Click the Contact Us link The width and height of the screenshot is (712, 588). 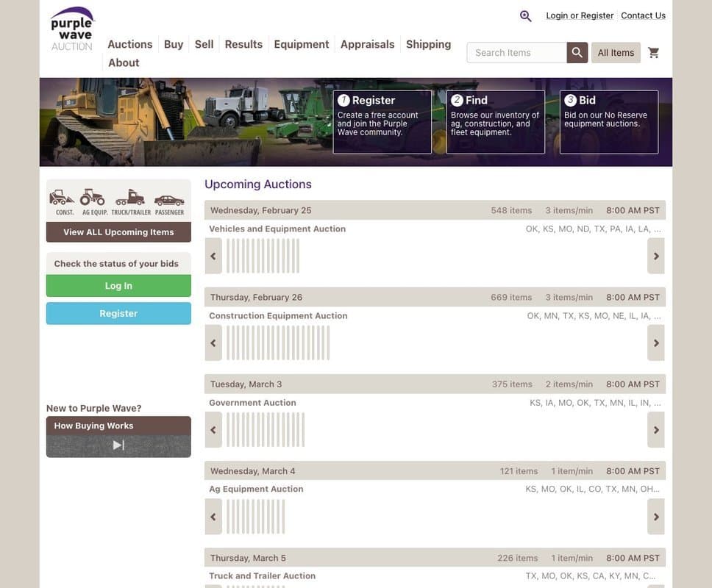coord(643,15)
